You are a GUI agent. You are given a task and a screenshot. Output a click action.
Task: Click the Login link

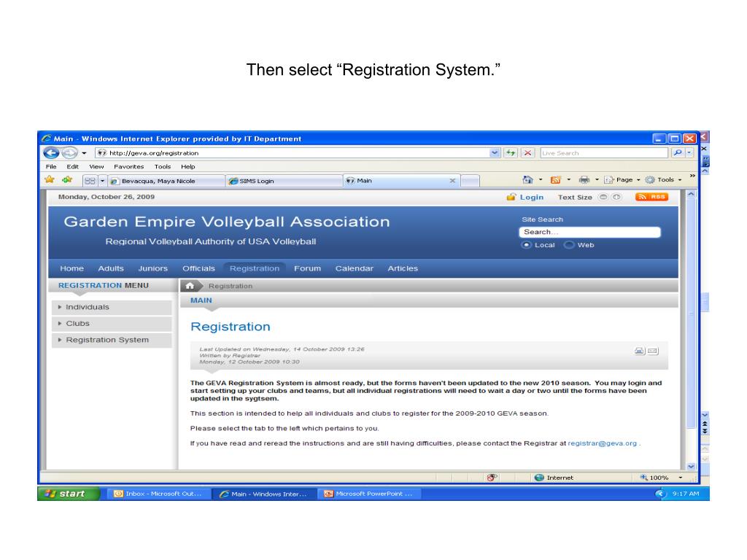click(531, 197)
